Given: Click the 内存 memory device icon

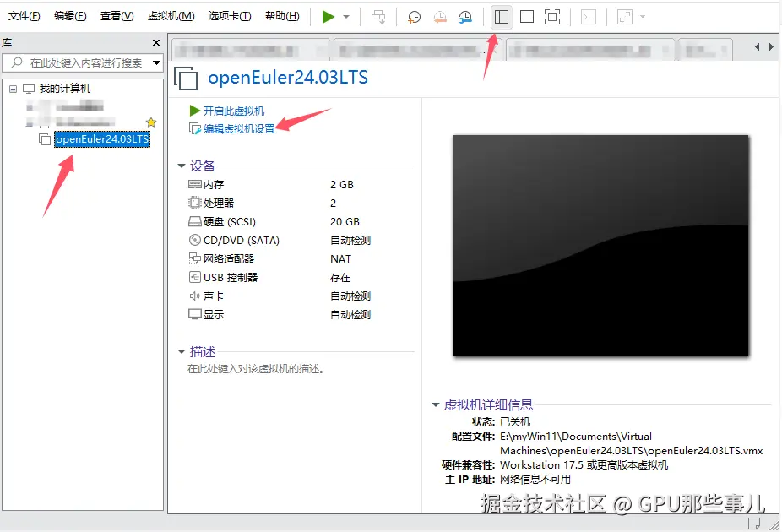Looking at the screenshot, I should (195, 184).
